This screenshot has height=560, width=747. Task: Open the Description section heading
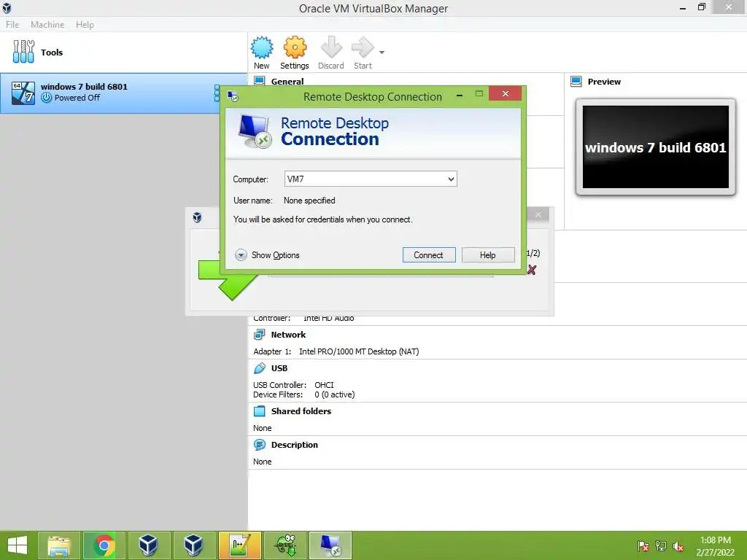[x=295, y=445]
